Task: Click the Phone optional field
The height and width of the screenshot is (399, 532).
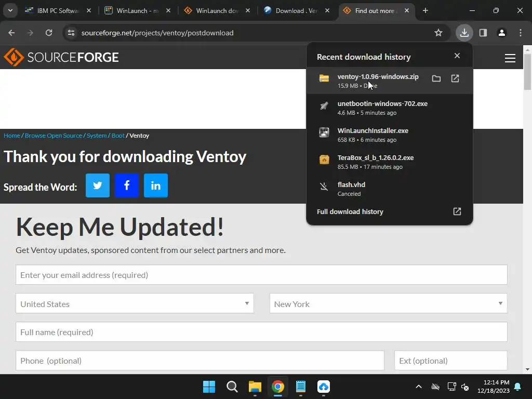Action: [x=200, y=361]
